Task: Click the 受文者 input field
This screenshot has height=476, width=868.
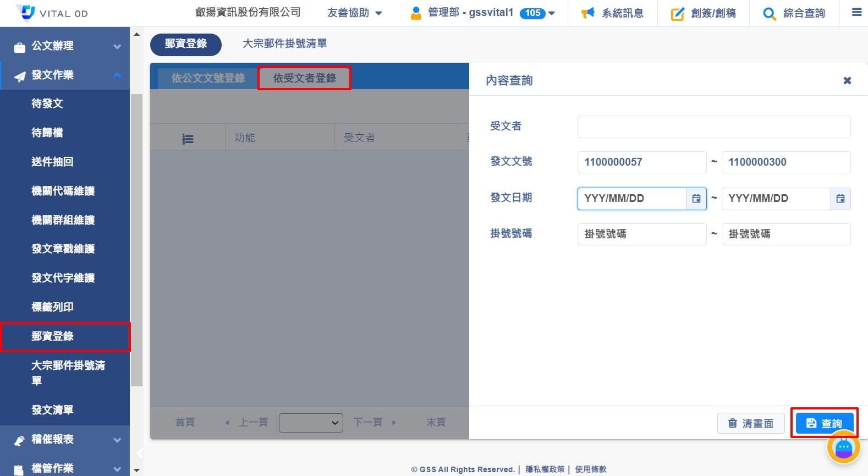Action: [x=713, y=127]
